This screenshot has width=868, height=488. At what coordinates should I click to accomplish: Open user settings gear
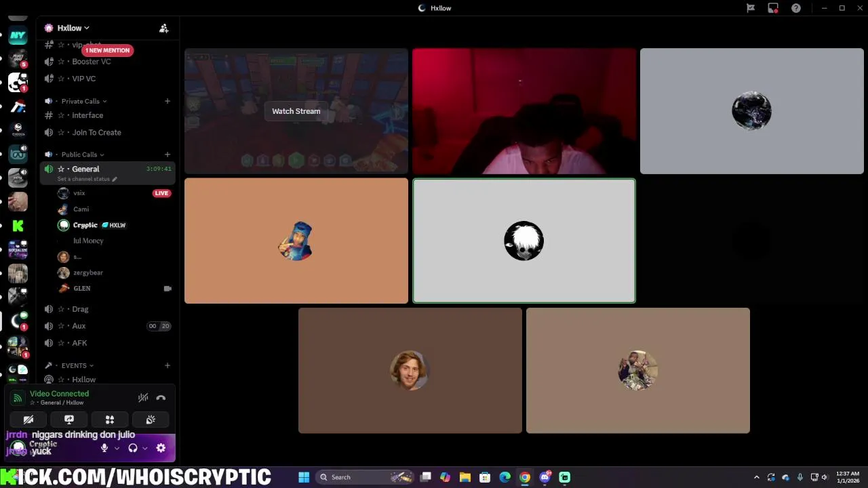161,448
